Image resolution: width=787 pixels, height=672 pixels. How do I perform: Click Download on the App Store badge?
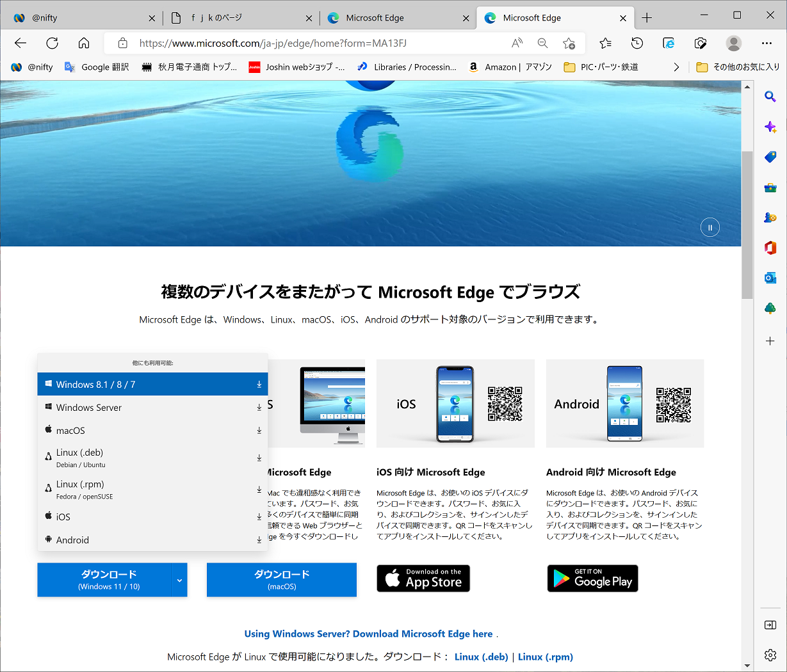423,579
